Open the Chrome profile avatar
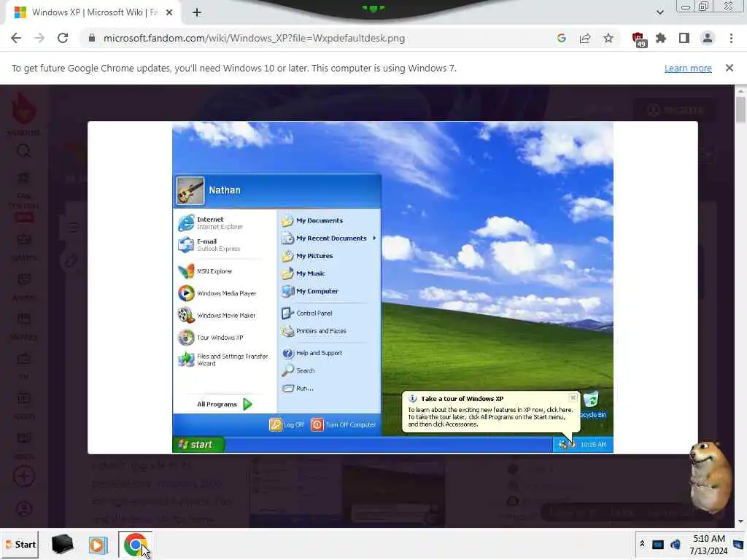The image size is (747, 560). (708, 38)
